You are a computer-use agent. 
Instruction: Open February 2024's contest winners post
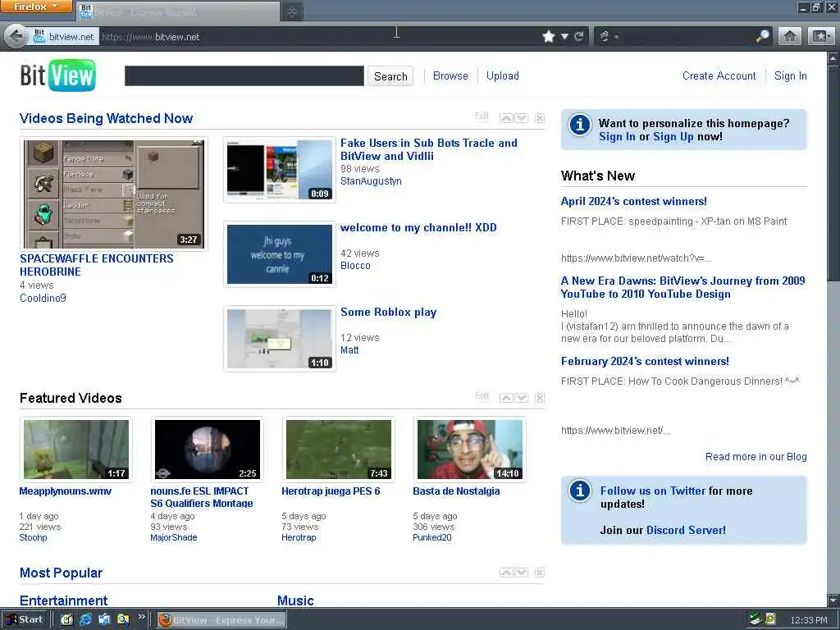[645, 361]
